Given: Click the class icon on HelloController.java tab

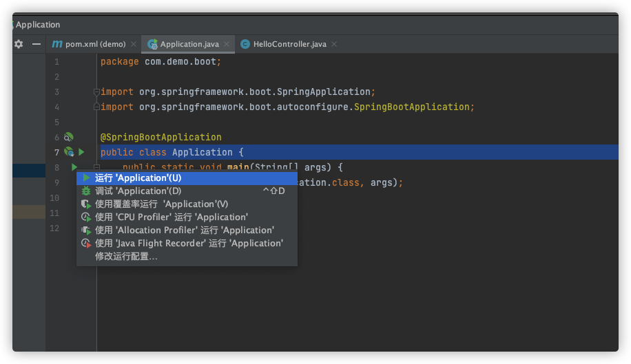Looking at the screenshot, I should (245, 44).
